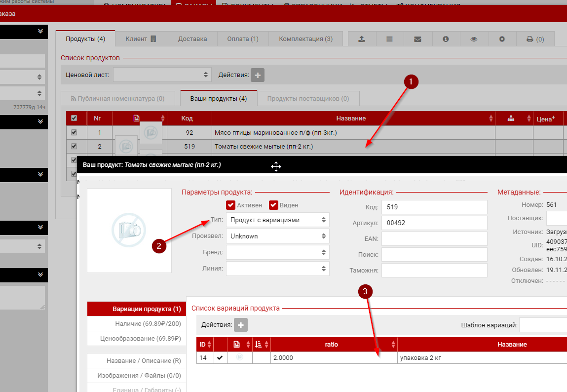Image resolution: width=567 pixels, height=392 pixels.
Task: Open the Клиент tab
Action: (142, 39)
